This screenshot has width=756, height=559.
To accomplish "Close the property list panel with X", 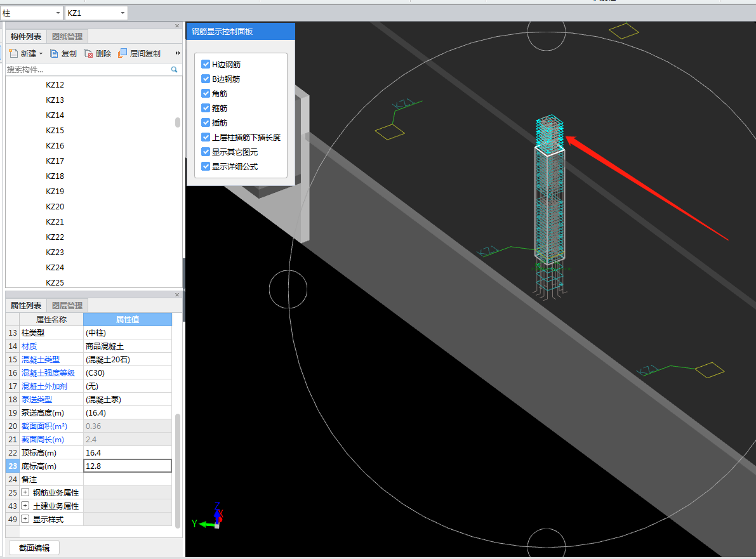I will point(177,295).
